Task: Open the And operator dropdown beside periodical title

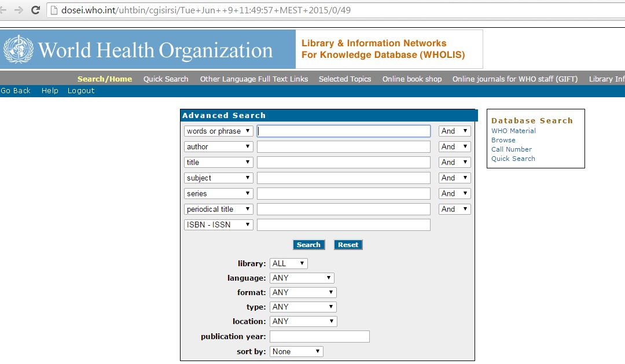Action: [454, 209]
